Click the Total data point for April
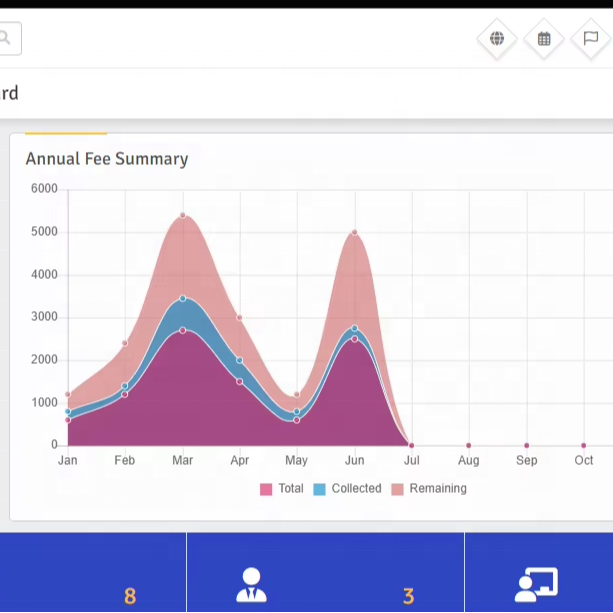The image size is (613, 613). click(x=240, y=382)
